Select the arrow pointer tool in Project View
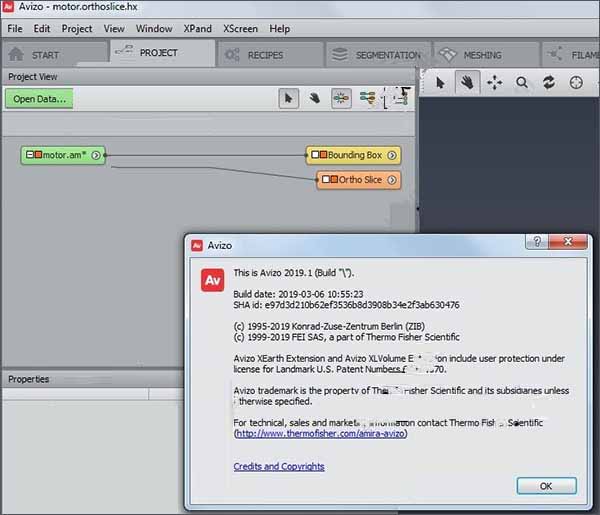 (288, 98)
